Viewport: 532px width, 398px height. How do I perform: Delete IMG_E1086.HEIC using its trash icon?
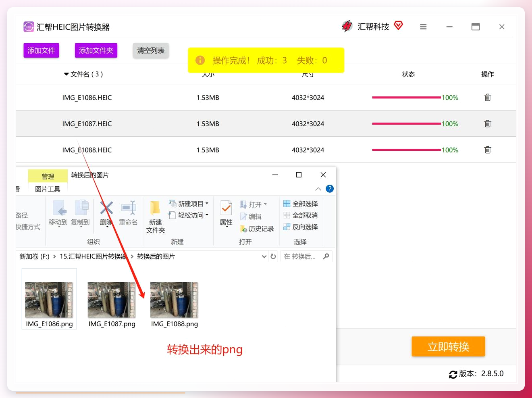(x=488, y=98)
